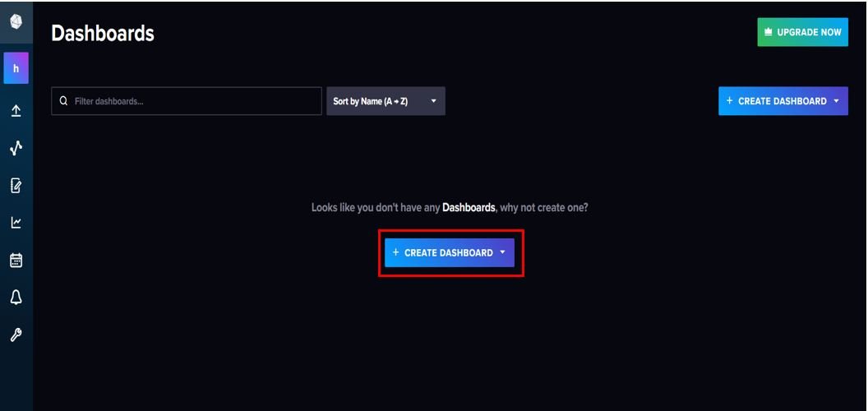Open the Load Data upload icon
868x411 pixels.
tap(16, 111)
